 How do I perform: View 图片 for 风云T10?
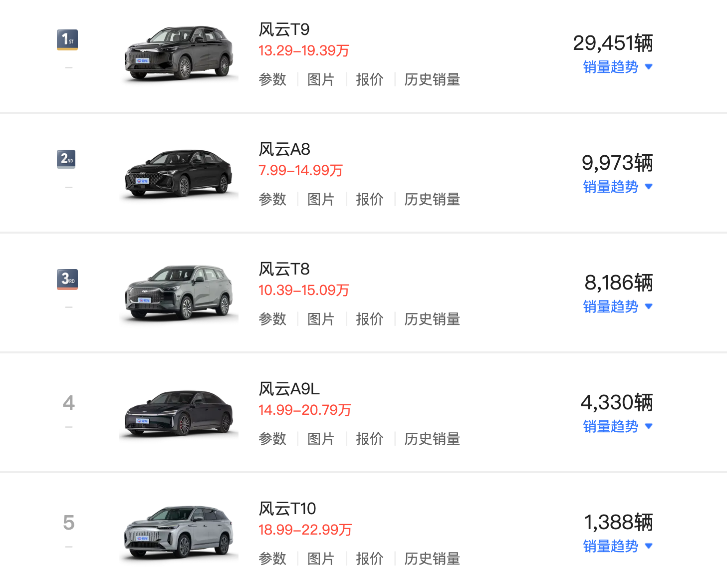tap(321, 559)
